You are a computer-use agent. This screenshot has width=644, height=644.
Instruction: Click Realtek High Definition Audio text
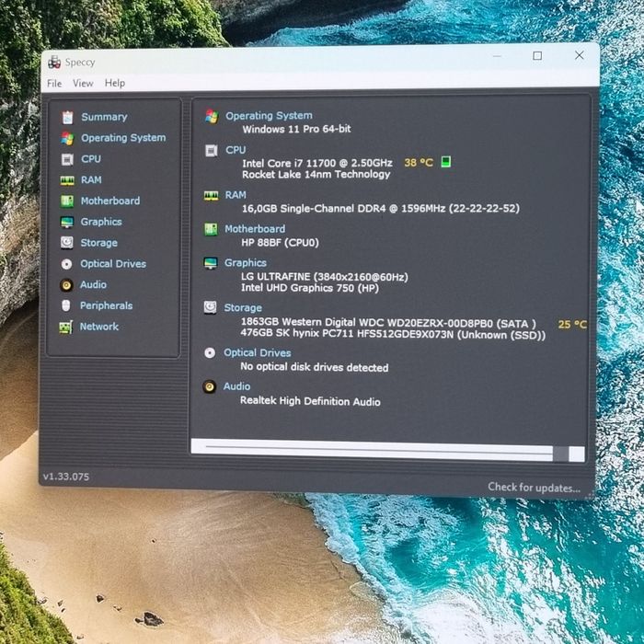click(310, 401)
